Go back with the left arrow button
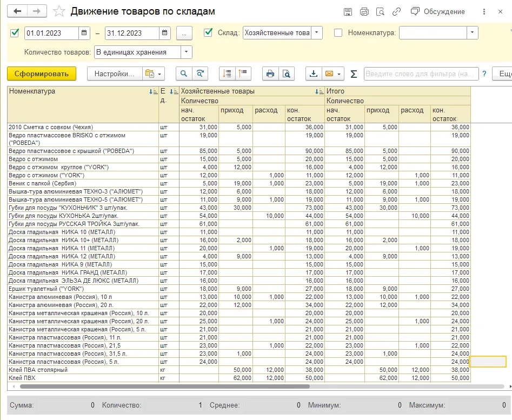 pos(17,11)
